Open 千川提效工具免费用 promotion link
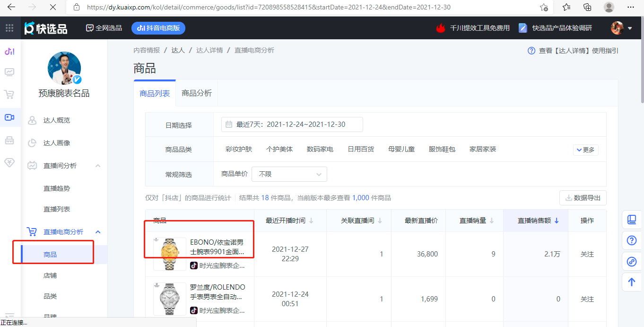This screenshot has width=644, height=327. (x=473, y=28)
